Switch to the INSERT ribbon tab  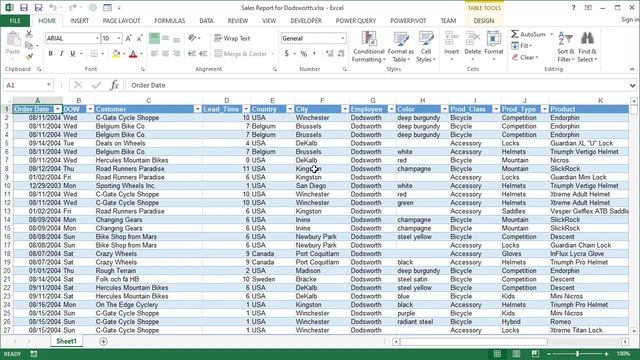coord(79,20)
